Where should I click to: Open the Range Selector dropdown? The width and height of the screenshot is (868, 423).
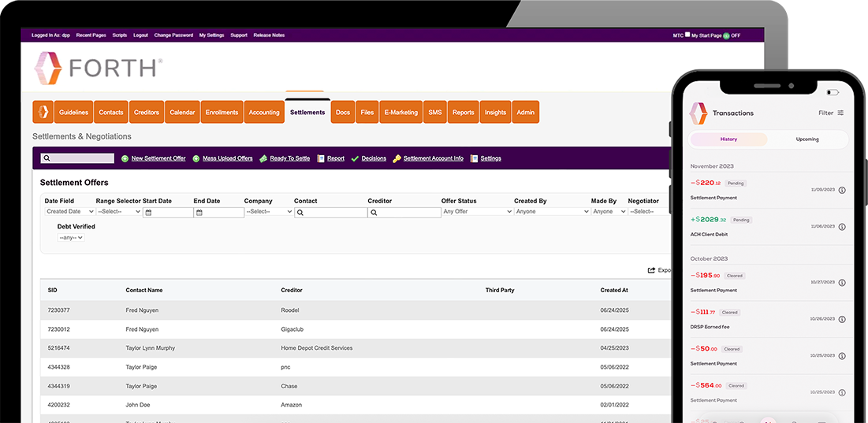pyautogui.click(x=119, y=212)
